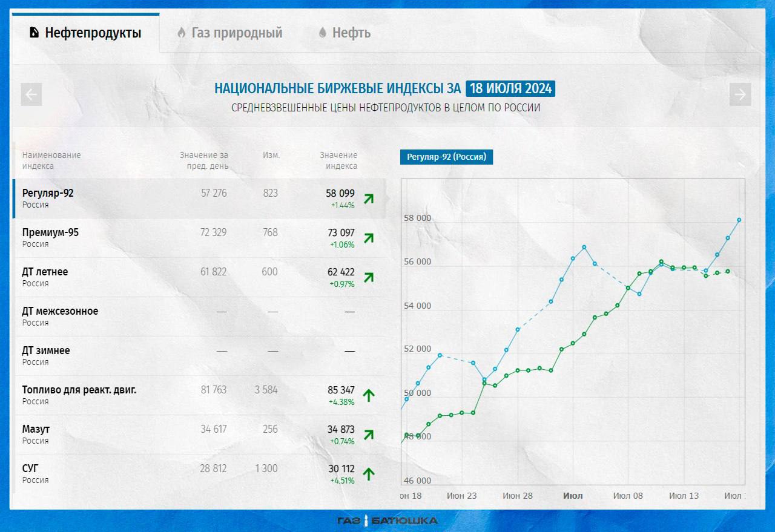
Task: Select the ДТ летнее index row
Action: pos(199,277)
